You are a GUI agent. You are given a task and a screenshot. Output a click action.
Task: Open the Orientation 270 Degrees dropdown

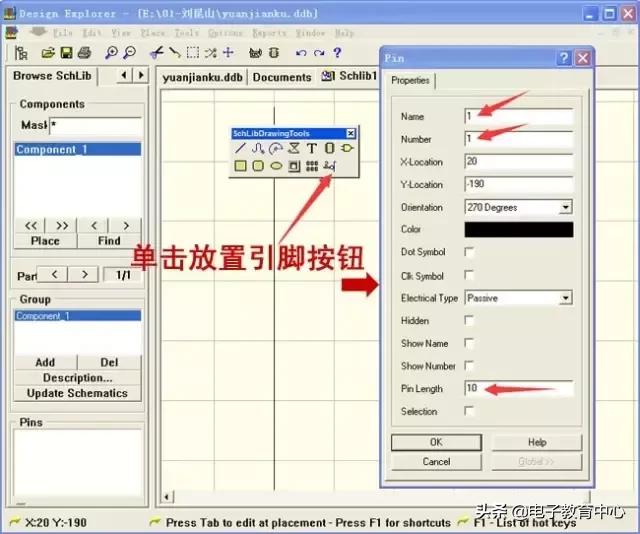click(x=565, y=207)
